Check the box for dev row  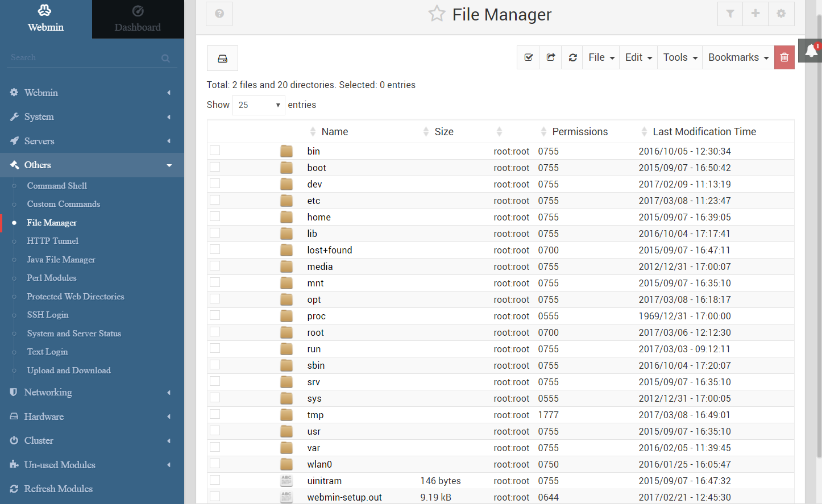tap(215, 183)
